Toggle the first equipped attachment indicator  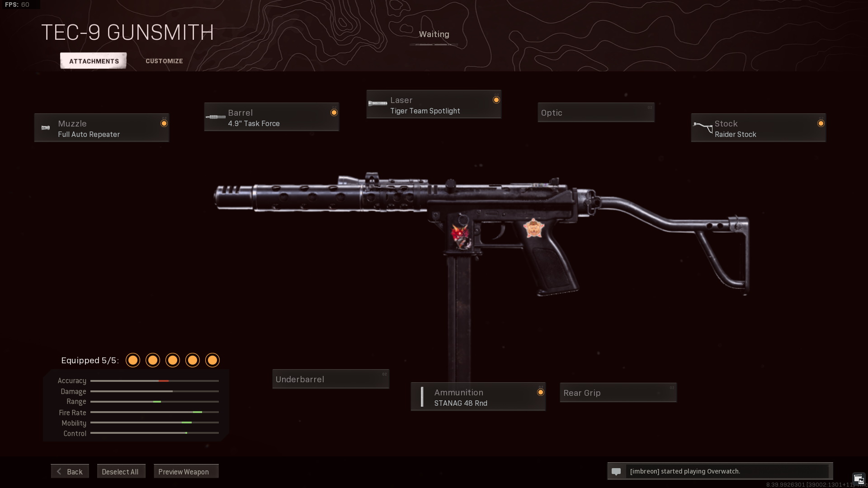click(x=133, y=360)
